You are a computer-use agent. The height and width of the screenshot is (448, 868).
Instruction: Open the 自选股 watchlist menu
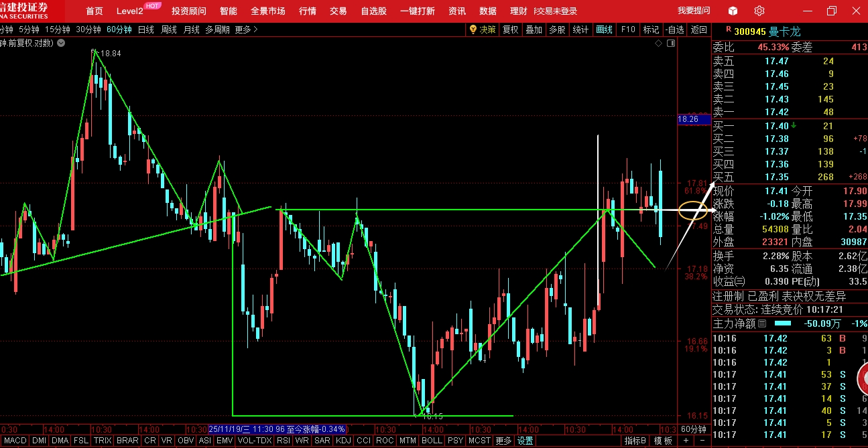373,11
